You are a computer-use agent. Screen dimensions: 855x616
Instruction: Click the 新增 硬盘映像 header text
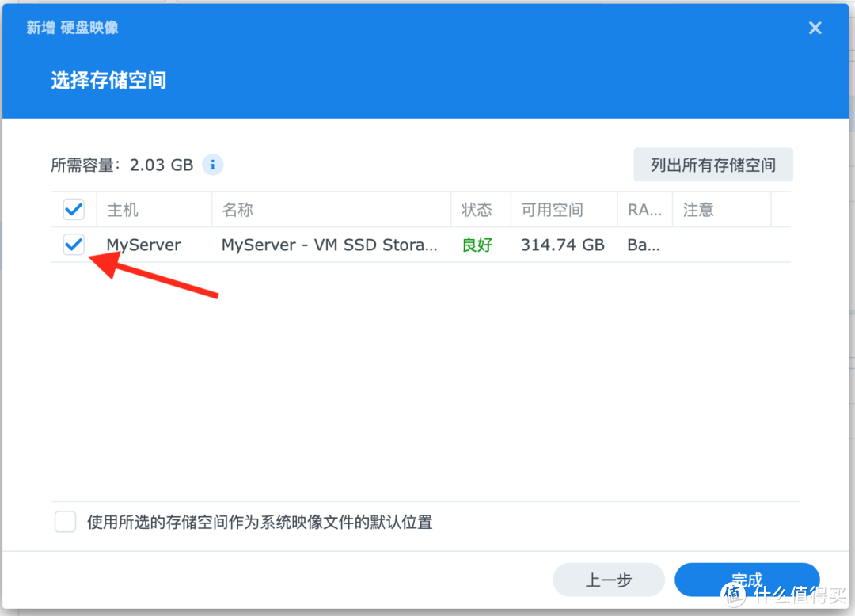pos(72,27)
